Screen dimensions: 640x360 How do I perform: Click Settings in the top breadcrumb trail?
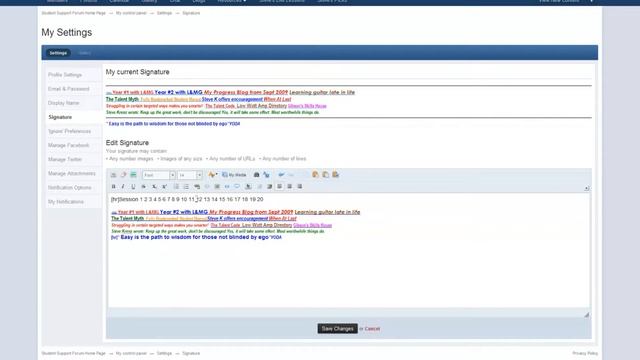pos(164,13)
